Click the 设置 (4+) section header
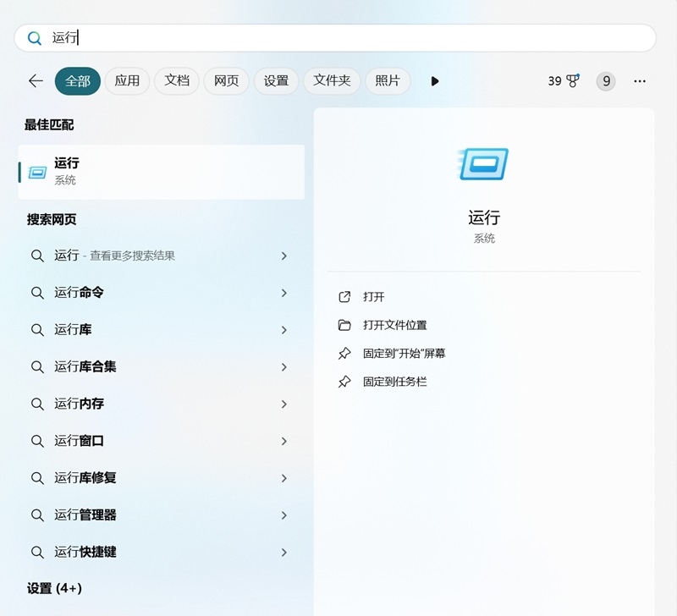 click(54, 588)
